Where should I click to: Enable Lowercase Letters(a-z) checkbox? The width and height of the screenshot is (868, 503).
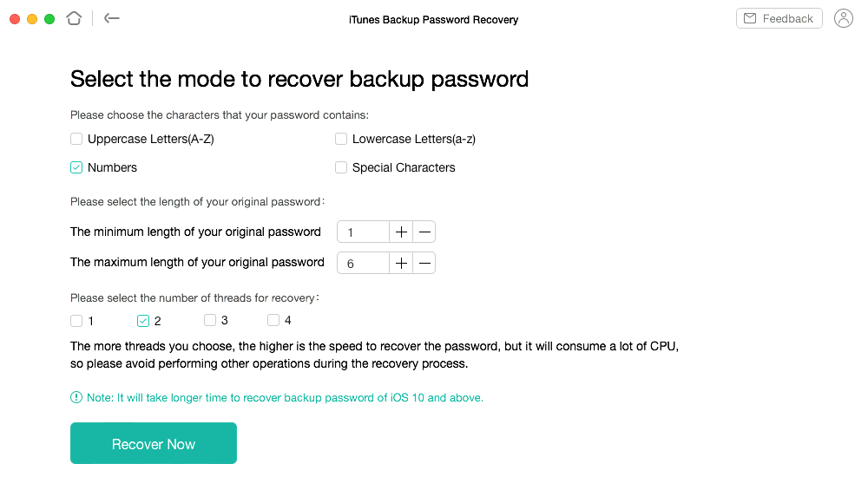[x=341, y=139]
